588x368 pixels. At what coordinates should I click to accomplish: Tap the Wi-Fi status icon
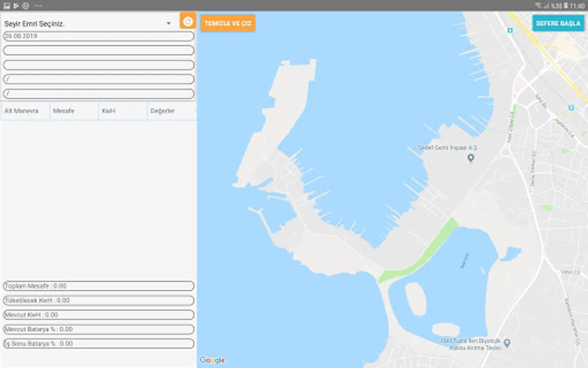(x=538, y=6)
